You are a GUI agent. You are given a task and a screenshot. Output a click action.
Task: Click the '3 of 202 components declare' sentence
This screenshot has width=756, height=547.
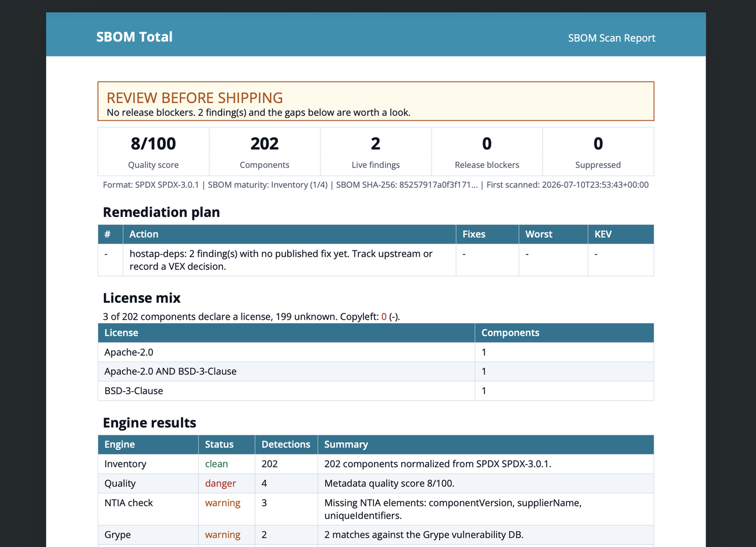point(251,317)
